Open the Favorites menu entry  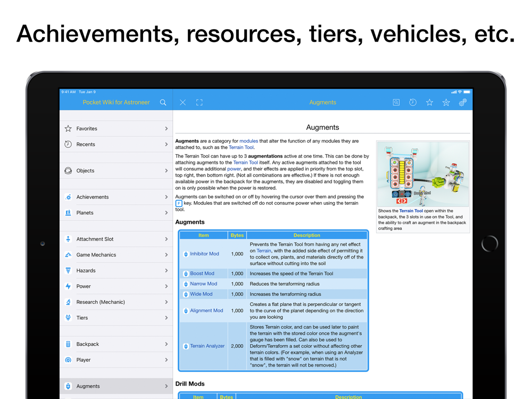pos(116,129)
